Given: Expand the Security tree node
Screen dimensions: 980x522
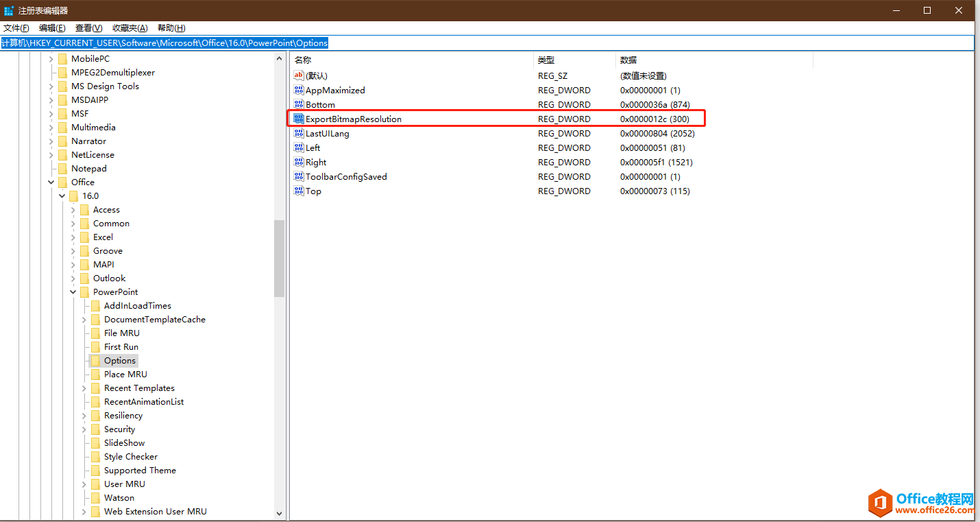Looking at the screenshot, I should [84, 429].
